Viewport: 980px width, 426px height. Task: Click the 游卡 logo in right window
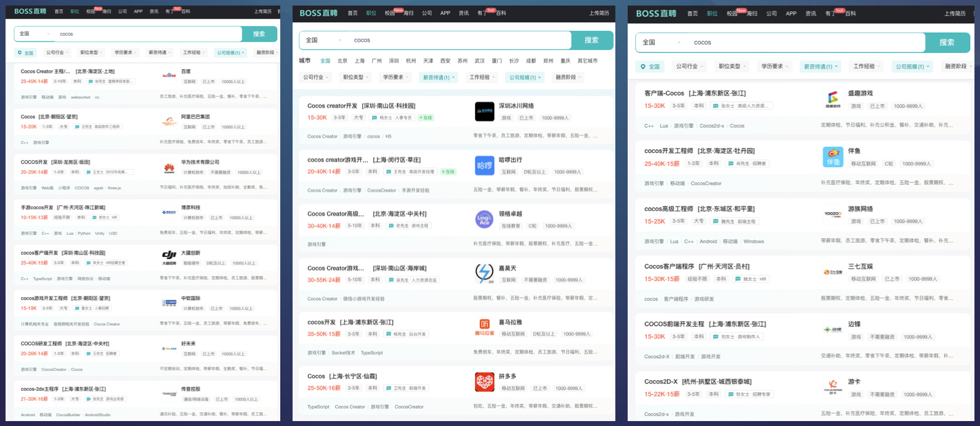pyautogui.click(x=833, y=387)
